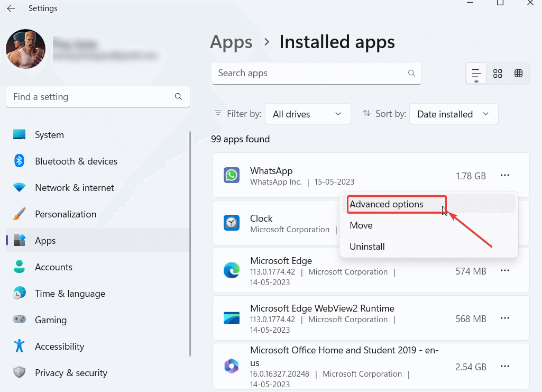Click the filter lines icon beside Filter by

218,113
